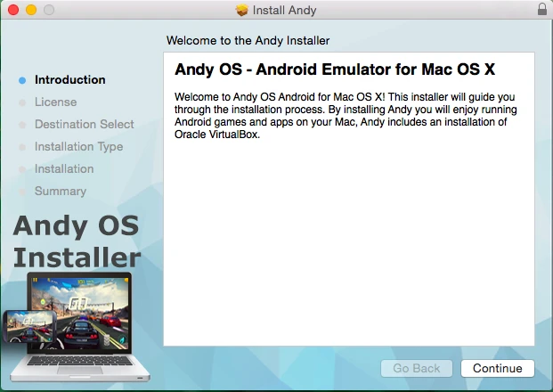Click the Android Emulator for Mac heading
This screenshot has width=553, height=392.
334,69
